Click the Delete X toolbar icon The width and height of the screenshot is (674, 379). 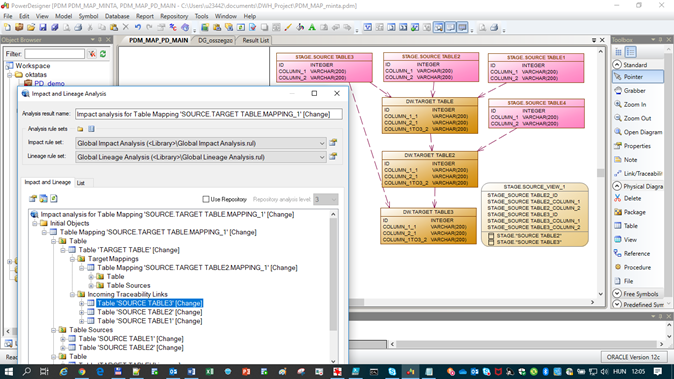(x=126, y=28)
